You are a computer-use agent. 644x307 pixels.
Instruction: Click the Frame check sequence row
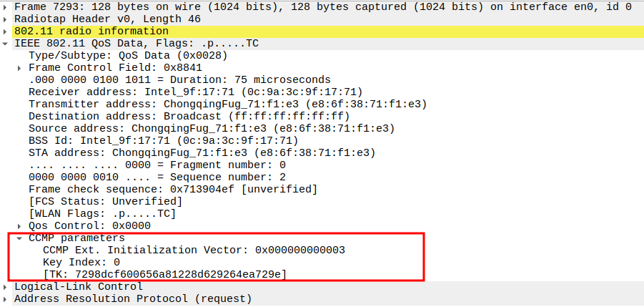click(172, 190)
